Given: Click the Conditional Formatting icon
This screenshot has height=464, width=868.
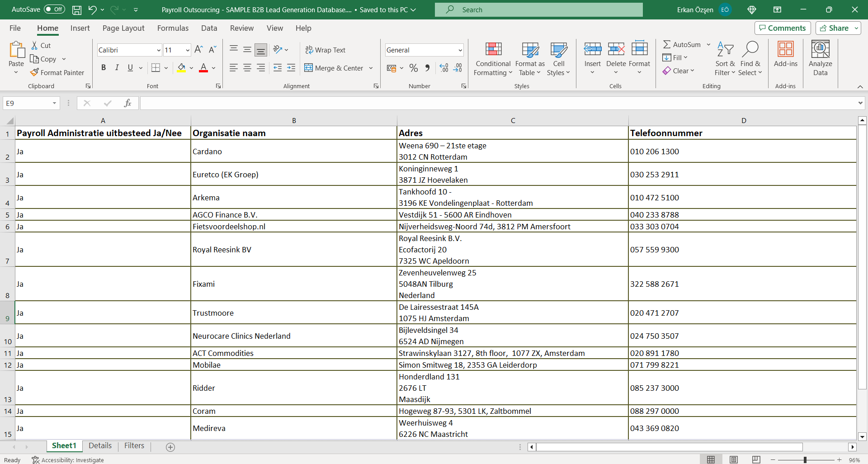Looking at the screenshot, I should point(493,49).
